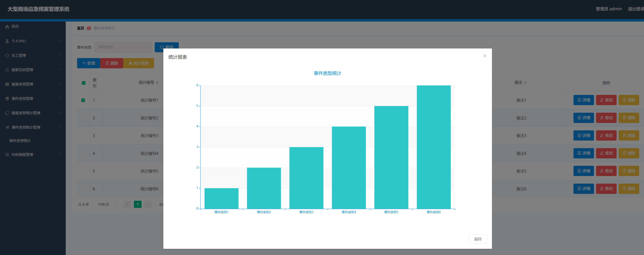Screen dimensions: 644x255
Task: Open the 事件类型统计 submenu item
Action: coord(20,141)
